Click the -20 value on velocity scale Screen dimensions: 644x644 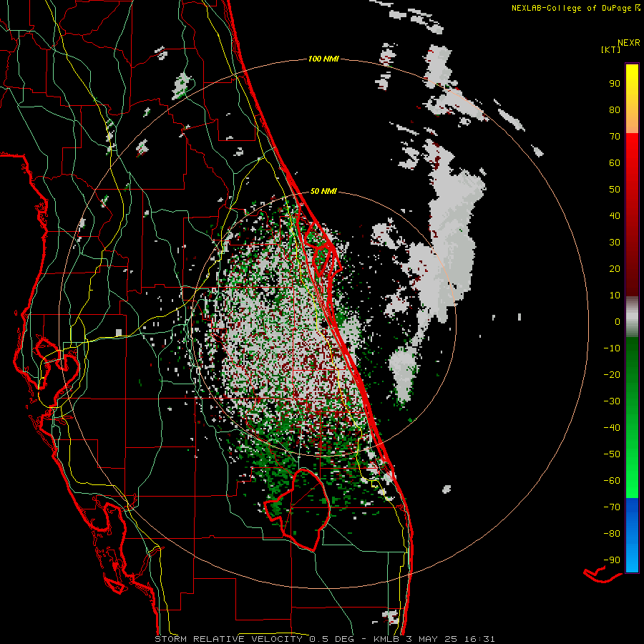pyautogui.click(x=612, y=375)
